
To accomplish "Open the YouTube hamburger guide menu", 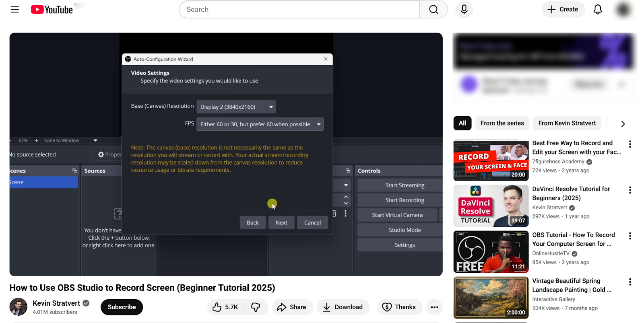I will tap(15, 9).
